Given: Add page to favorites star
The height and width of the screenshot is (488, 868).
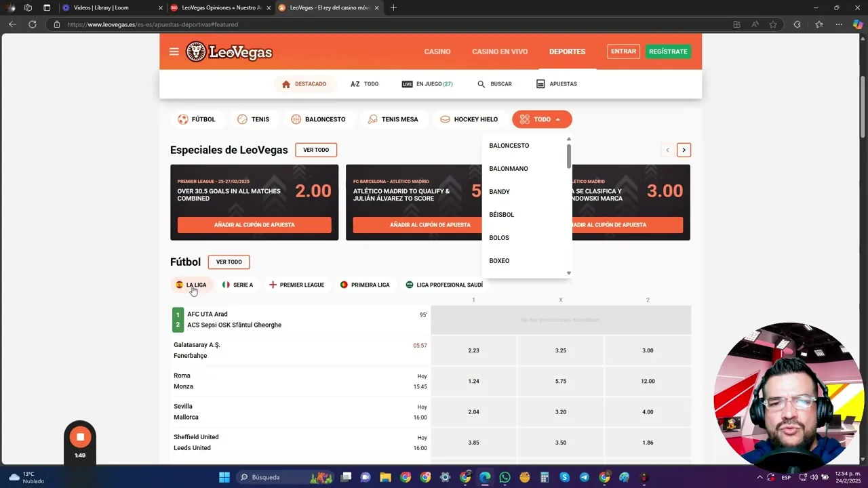Looking at the screenshot, I should [x=773, y=24].
